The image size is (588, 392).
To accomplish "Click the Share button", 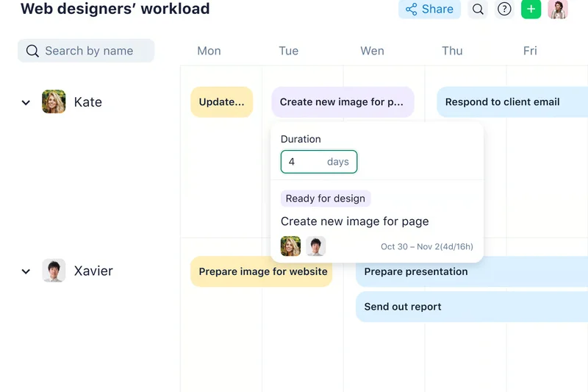I will tap(429, 10).
